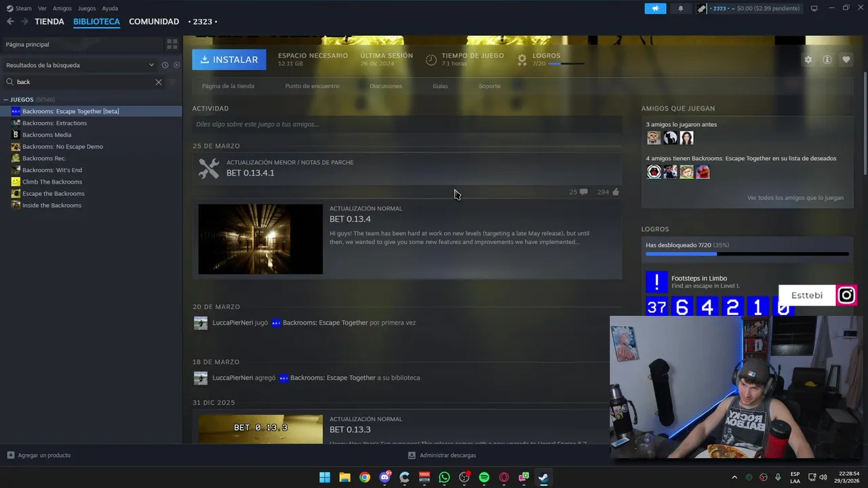
Task: Open the TIENDA tab
Action: 50,22
